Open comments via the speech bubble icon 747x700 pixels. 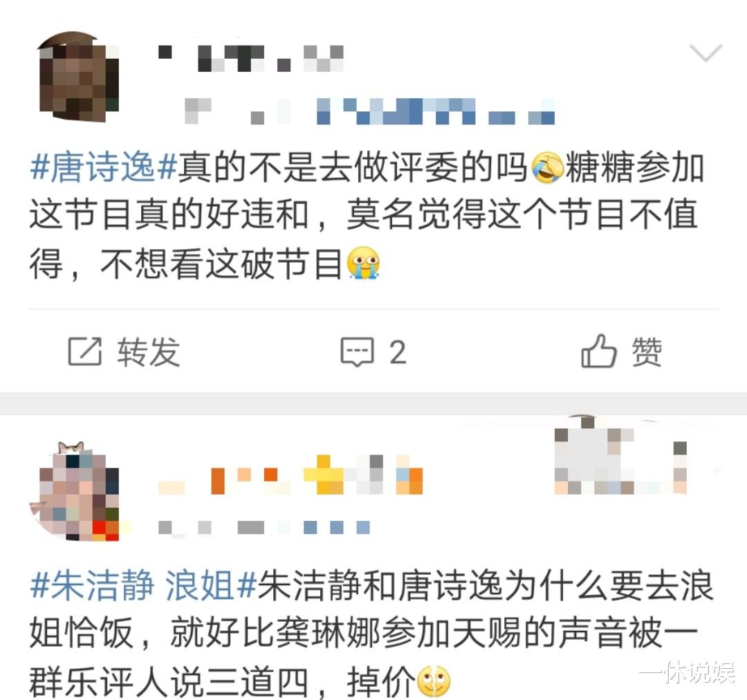[358, 352]
